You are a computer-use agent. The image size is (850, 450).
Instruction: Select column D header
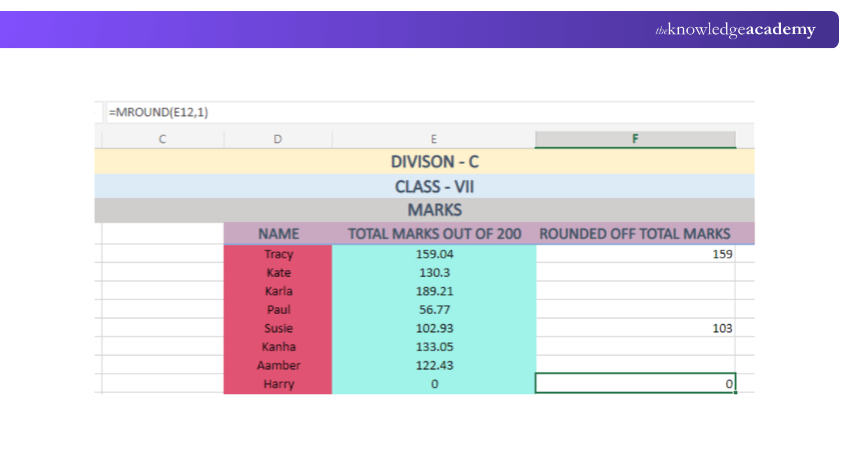[278, 139]
